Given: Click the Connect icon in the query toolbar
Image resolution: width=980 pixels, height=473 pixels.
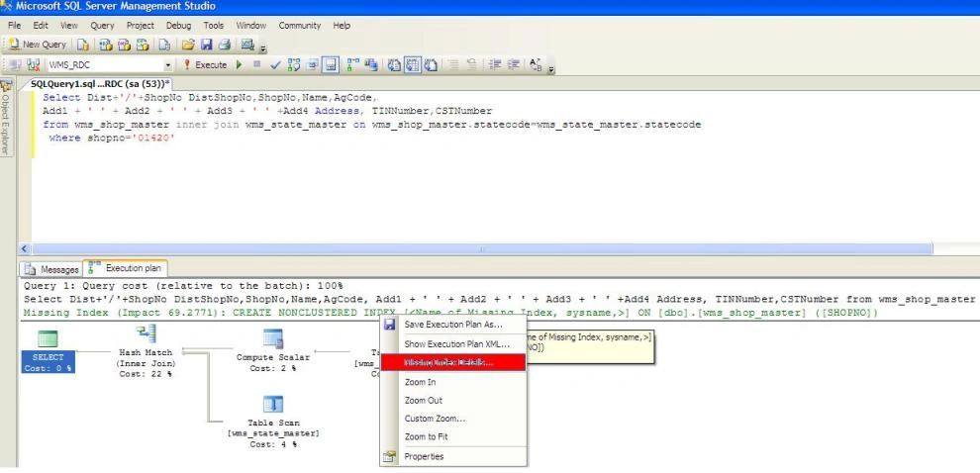Looking at the screenshot, I should coord(15,65).
